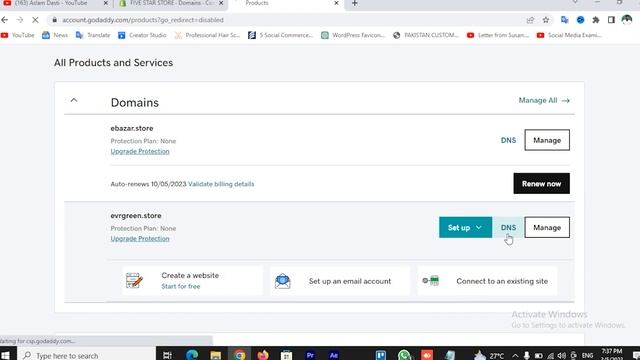Click the envelope email account icon
Screen dimensions: 640x360
(x=282, y=281)
